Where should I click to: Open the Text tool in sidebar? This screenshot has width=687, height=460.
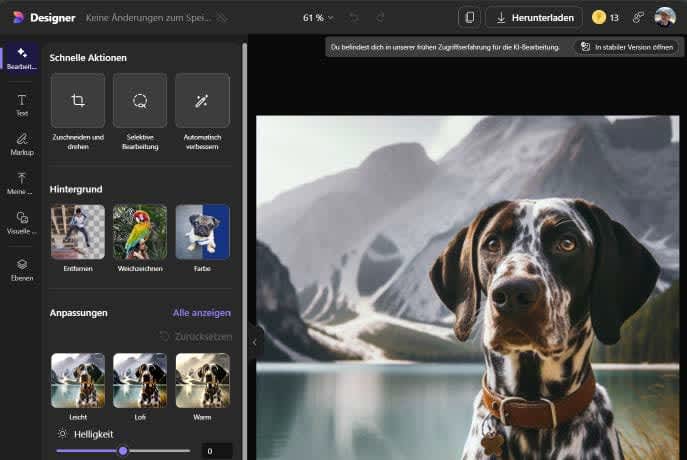tap(21, 105)
